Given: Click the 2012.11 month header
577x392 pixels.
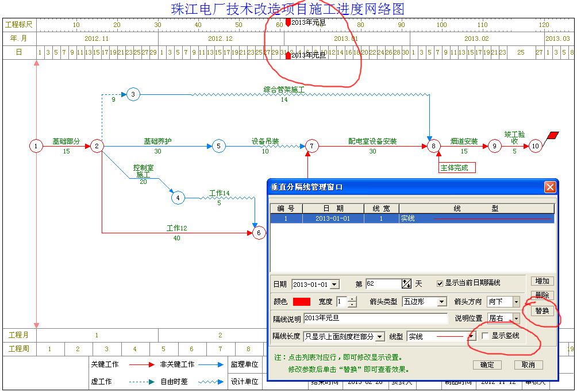Looking at the screenshot, I should pos(97,39).
